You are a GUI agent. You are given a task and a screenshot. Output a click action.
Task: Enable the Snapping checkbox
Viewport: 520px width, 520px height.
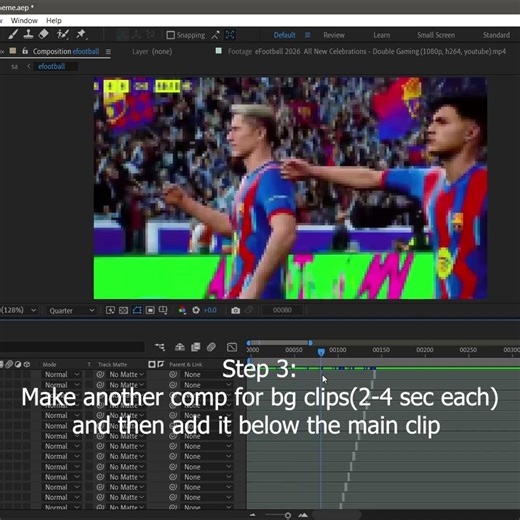tap(170, 35)
